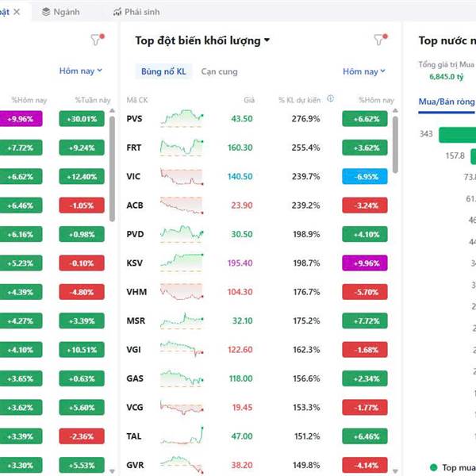Open the PVD stock ticker
The image size is (476, 476).
(135, 234)
